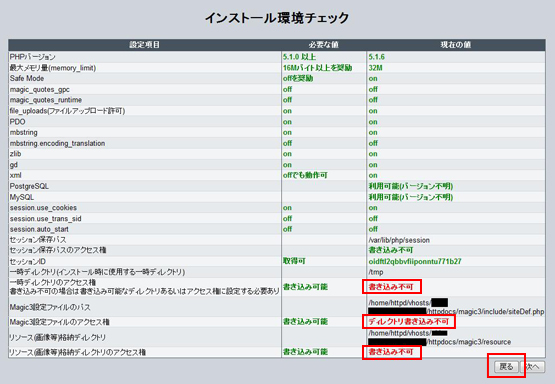Select the gd row label
Screen dimensions: 555x384
pos(13,165)
